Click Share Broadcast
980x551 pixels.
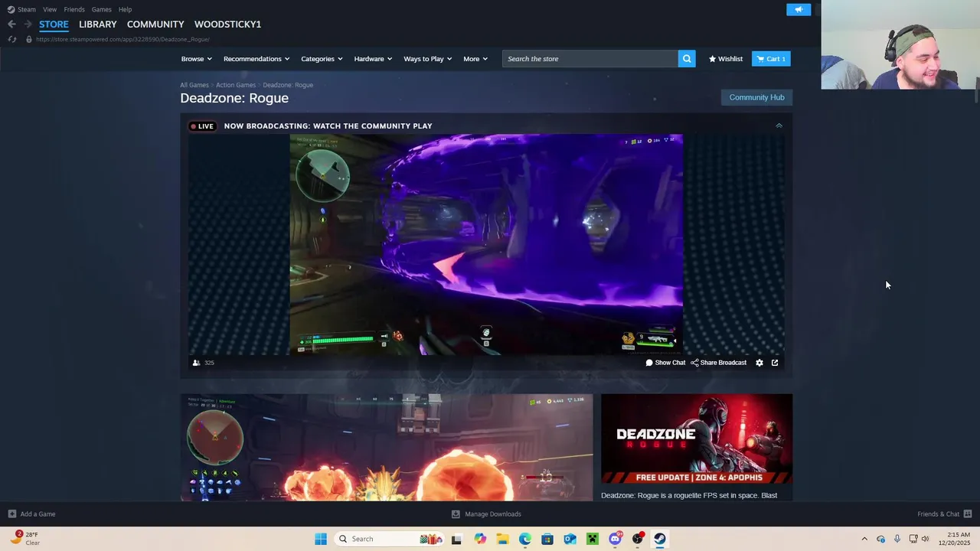719,363
